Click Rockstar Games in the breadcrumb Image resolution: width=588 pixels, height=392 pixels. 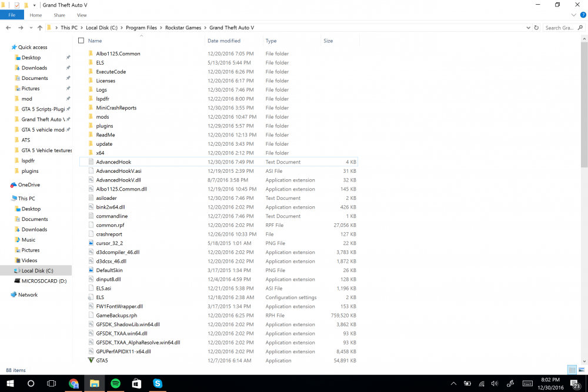click(183, 28)
